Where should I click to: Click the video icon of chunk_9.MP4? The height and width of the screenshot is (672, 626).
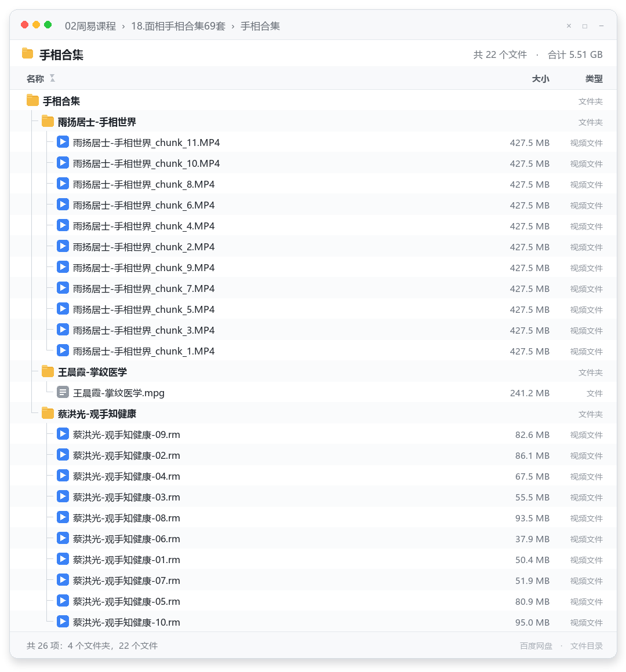tap(63, 267)
